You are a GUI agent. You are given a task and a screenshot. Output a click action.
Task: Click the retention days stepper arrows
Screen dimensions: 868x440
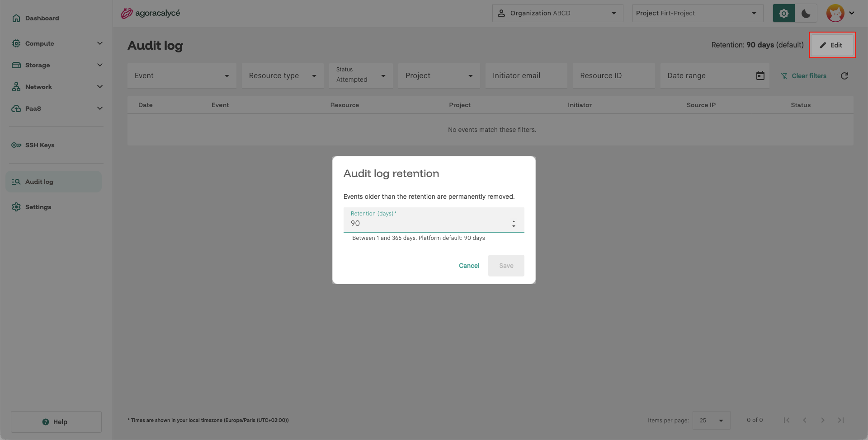pyautogui.click(x=514, y=224)
